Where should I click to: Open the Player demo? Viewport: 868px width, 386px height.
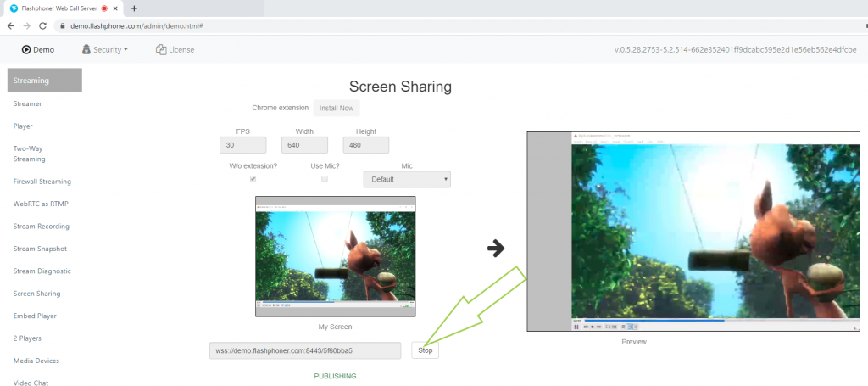(23, 126)
